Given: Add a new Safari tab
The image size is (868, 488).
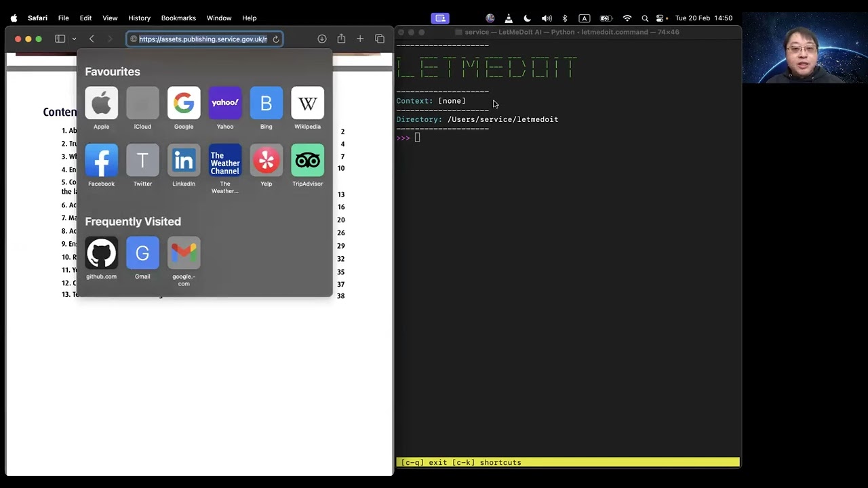Looking at the screenshot, I should 360,39.
